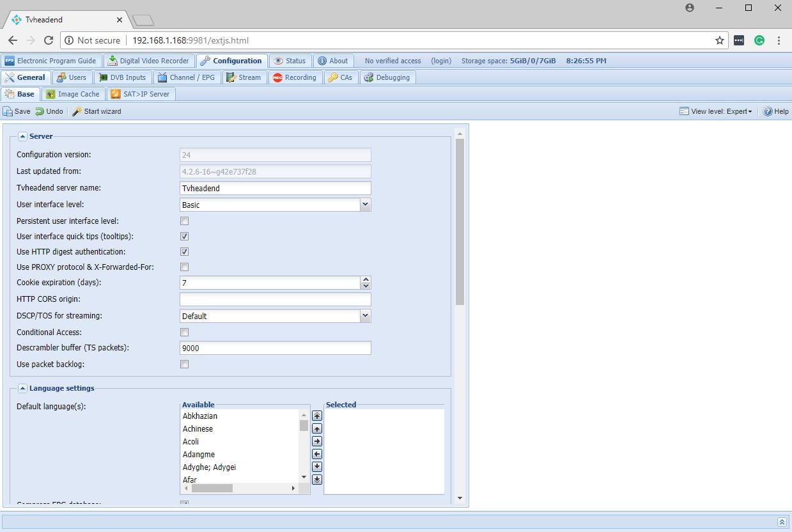Click remove-from-selected left arrow icon

point(317,454)
